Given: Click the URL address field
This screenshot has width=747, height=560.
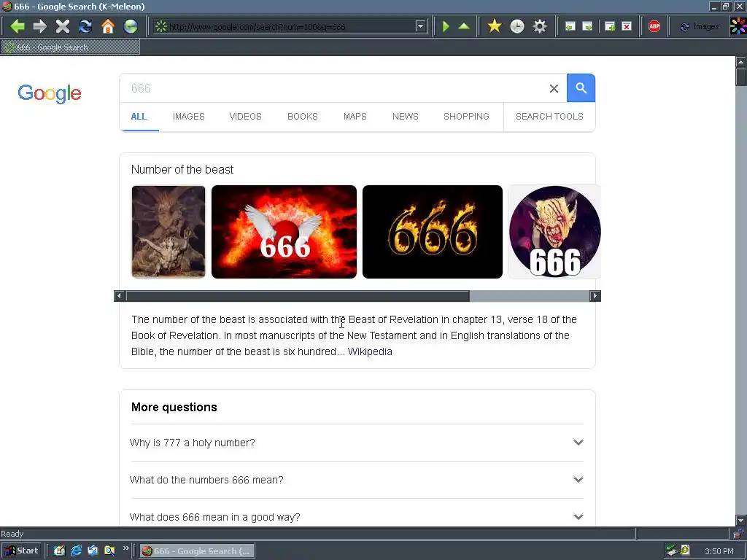Looking at the screenshot, I should [x=290, y=27].
